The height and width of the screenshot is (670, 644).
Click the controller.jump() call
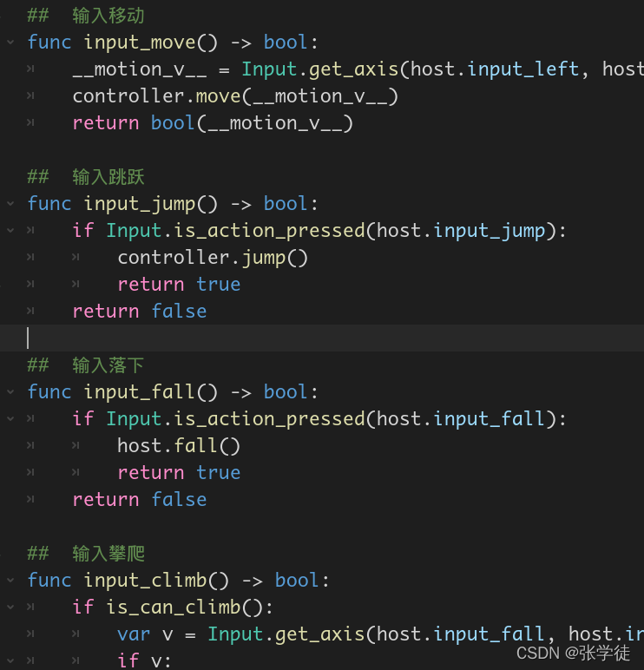[x=213, y=258]
